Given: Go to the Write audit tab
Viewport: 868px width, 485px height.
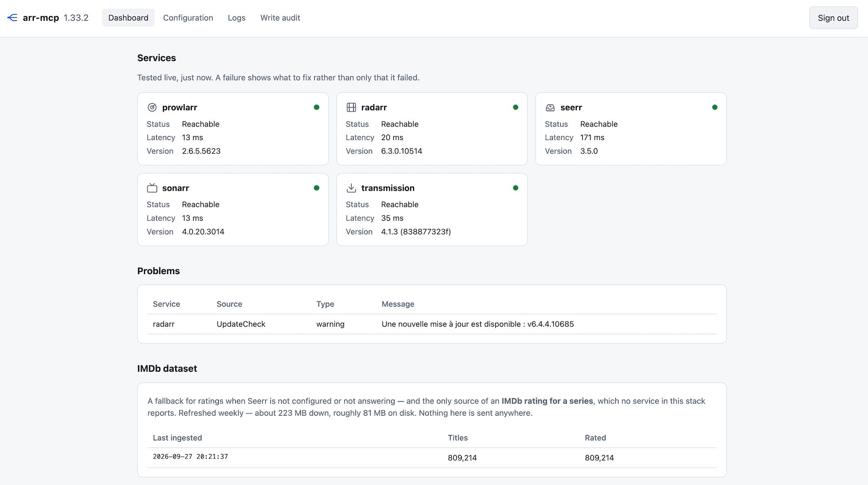Looking at the screenshot, I should tap(280, 18).
